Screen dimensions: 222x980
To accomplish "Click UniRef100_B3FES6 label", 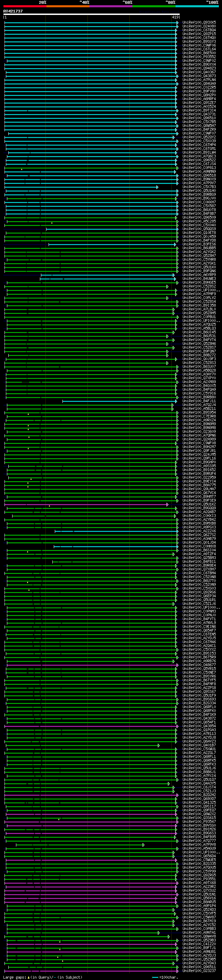I will 199,244.
